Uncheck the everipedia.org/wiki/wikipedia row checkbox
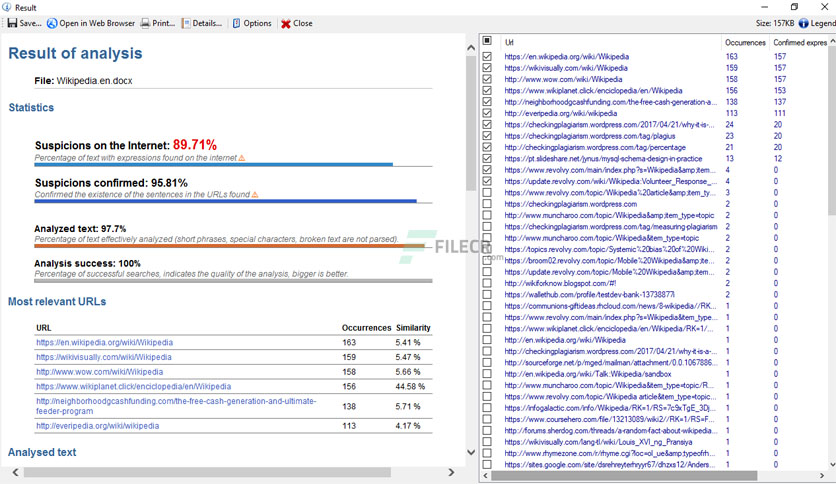The width and height of the screenshot is (836, 484). (487, 113)
